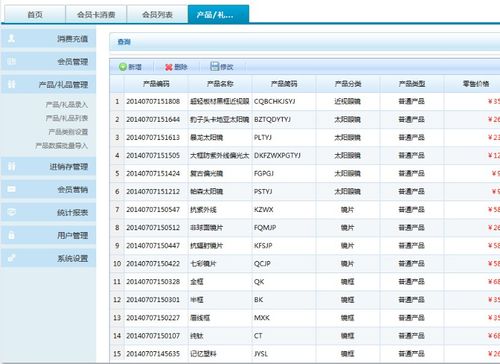Screen dimensions: 500x364
Task: Click short code QCJP
Action: coord(262,263)
